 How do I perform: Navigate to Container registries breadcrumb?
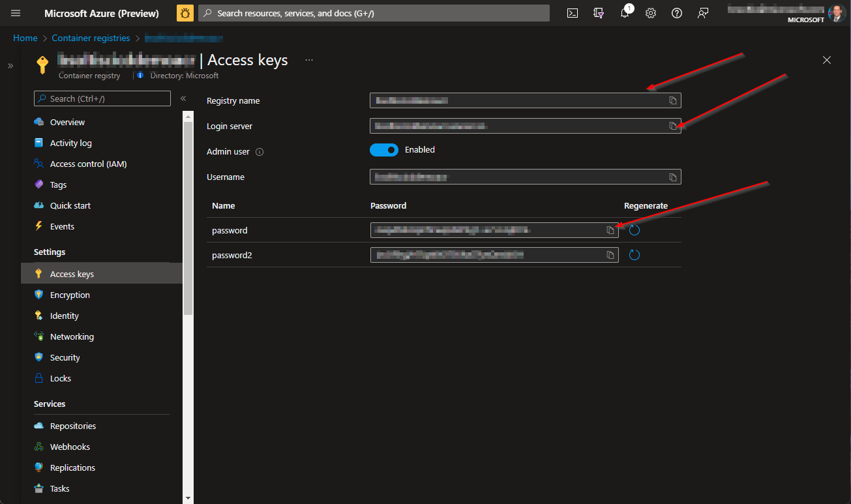coord(91,38)
